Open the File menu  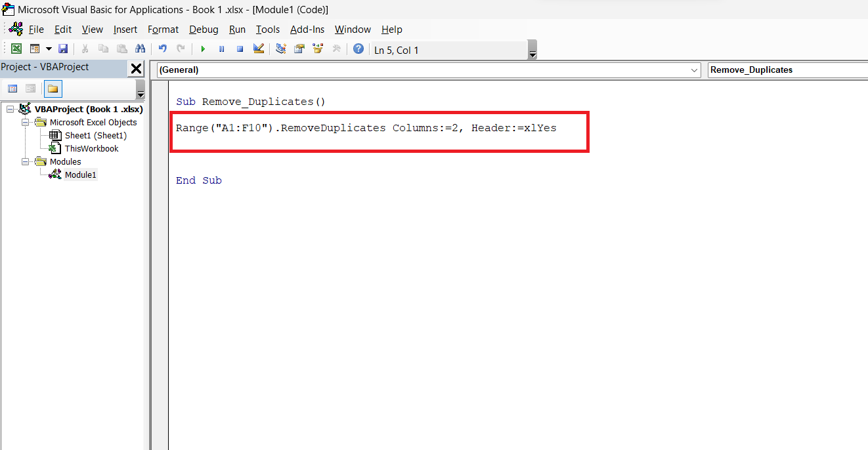(x=36, y=30)
